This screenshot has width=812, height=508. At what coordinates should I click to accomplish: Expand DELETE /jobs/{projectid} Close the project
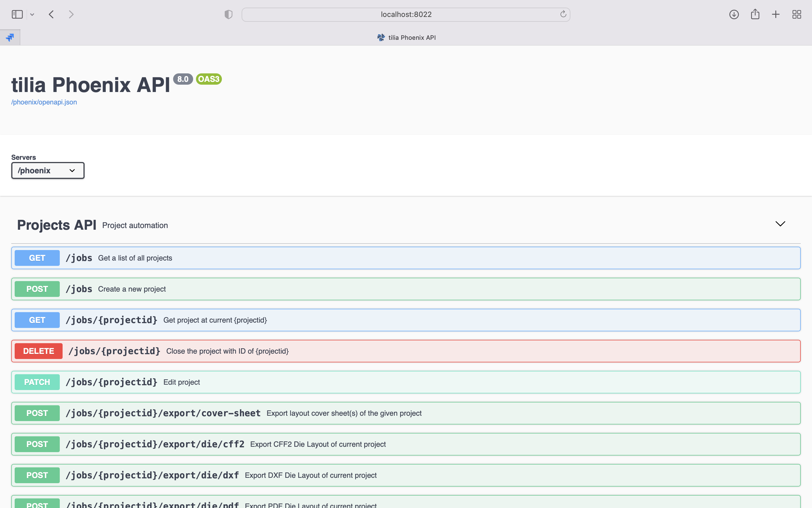[406, 351]
